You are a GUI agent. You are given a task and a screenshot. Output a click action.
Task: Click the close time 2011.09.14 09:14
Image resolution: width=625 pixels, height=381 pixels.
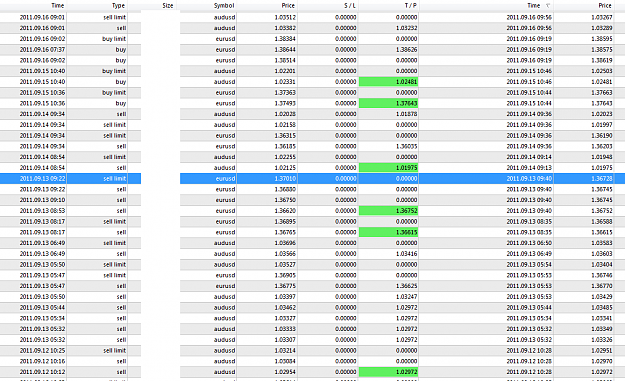tap(529, 157)
